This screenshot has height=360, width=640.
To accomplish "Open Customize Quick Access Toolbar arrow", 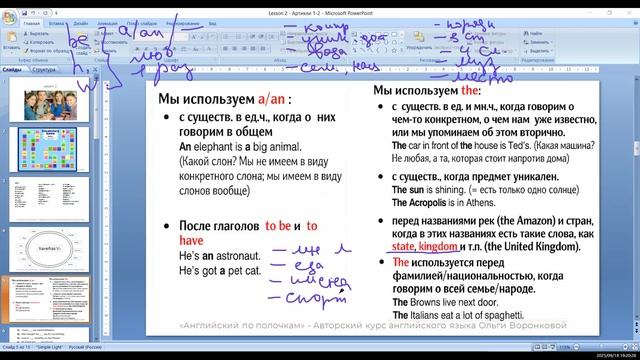I will [x=56, y=13].
